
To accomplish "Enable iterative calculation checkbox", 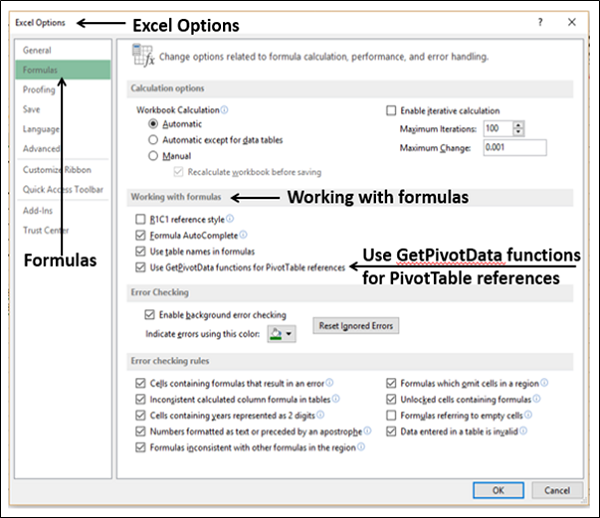I will pos(391,111).
